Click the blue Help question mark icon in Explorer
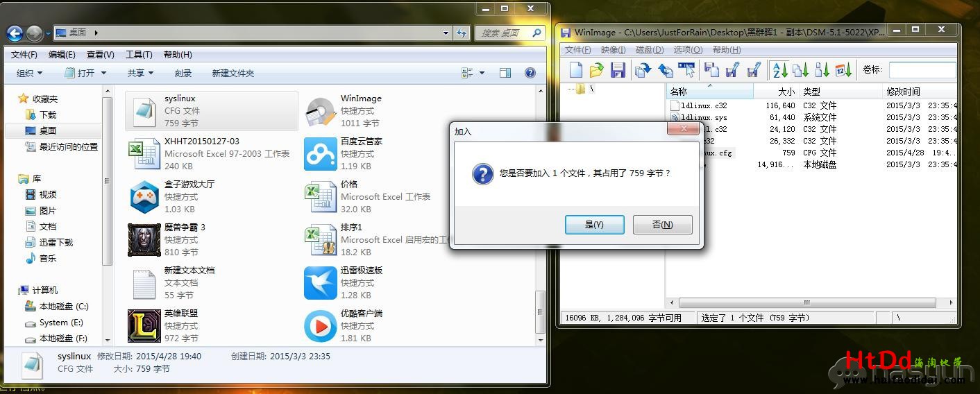 coord(530,73)
